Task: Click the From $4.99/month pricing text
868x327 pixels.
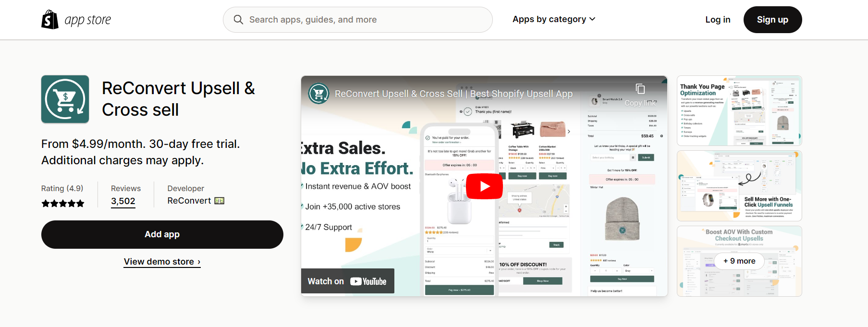Action: tap(141, 152)
